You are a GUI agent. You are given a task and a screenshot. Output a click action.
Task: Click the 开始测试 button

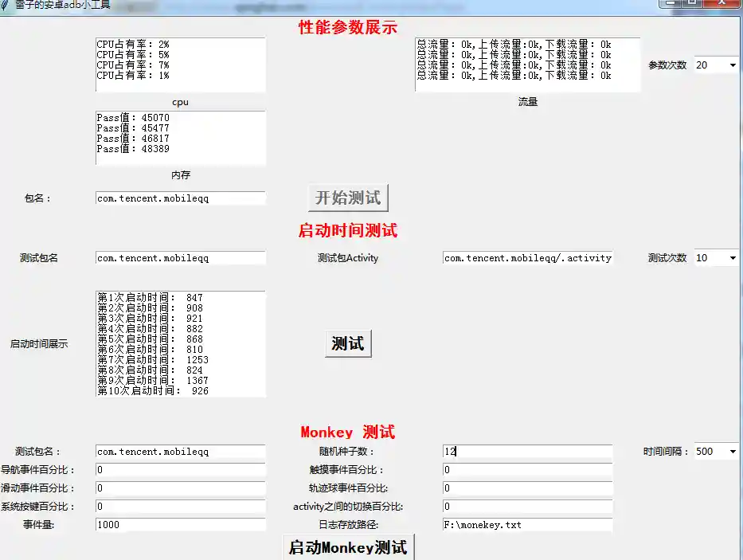pyautogui.click(x=348, y=198)
